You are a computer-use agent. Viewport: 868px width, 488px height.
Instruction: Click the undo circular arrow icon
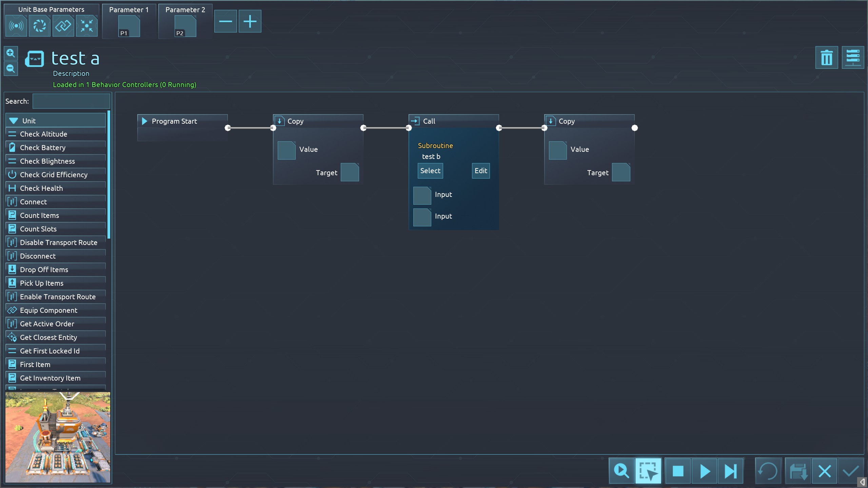click(x=768, y=471)
